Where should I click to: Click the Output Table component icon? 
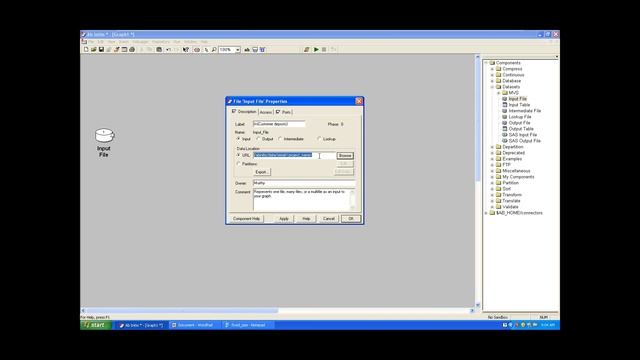coord(504,129)
